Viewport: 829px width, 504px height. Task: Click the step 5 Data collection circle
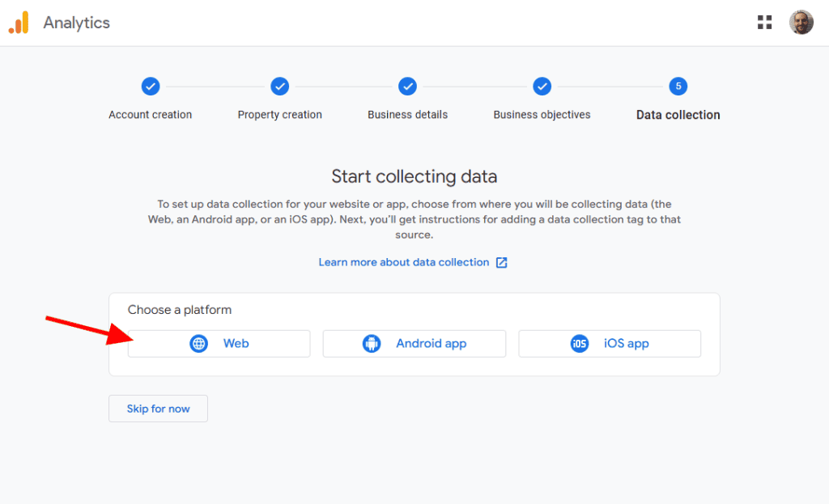pyautogui.click(x=678, y=87)
